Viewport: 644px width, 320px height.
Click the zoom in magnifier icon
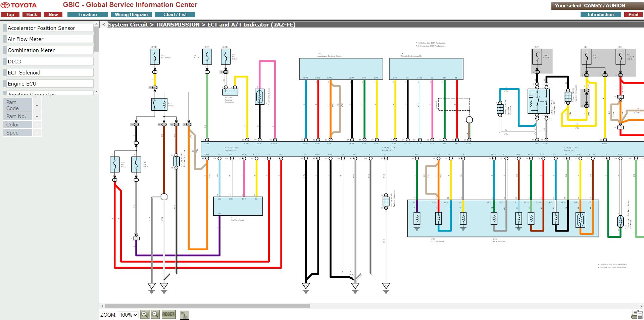tap(145, 315)
